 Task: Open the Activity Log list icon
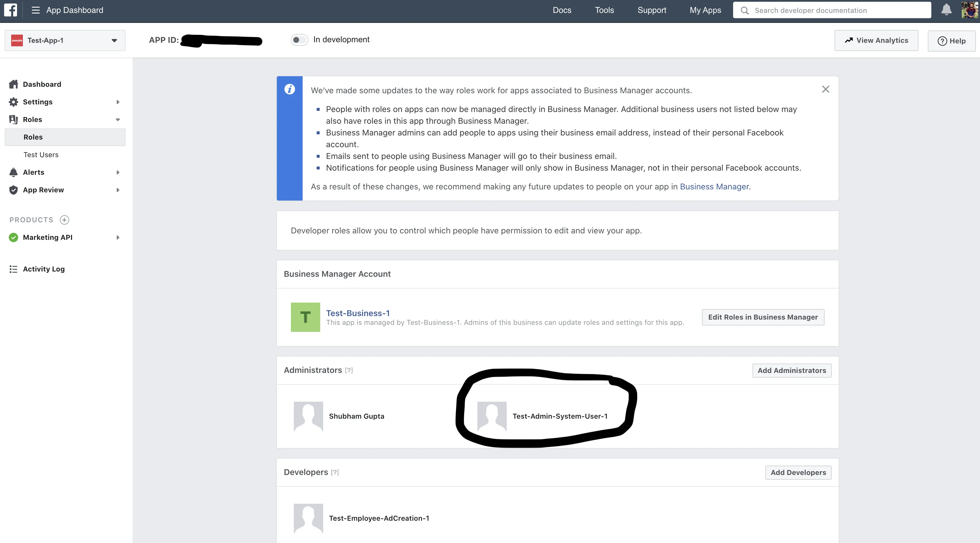pos(14,269)
